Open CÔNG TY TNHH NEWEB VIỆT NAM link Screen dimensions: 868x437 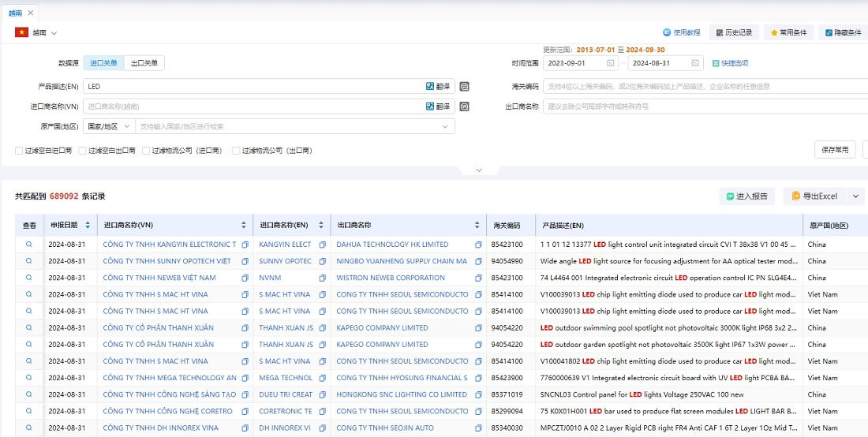pos(159,278)
